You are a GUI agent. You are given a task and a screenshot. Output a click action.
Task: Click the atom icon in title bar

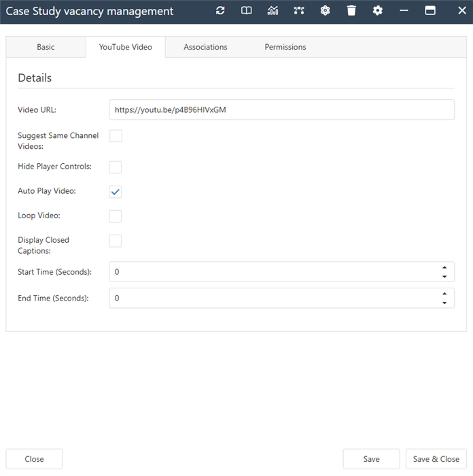click(326, 11)
